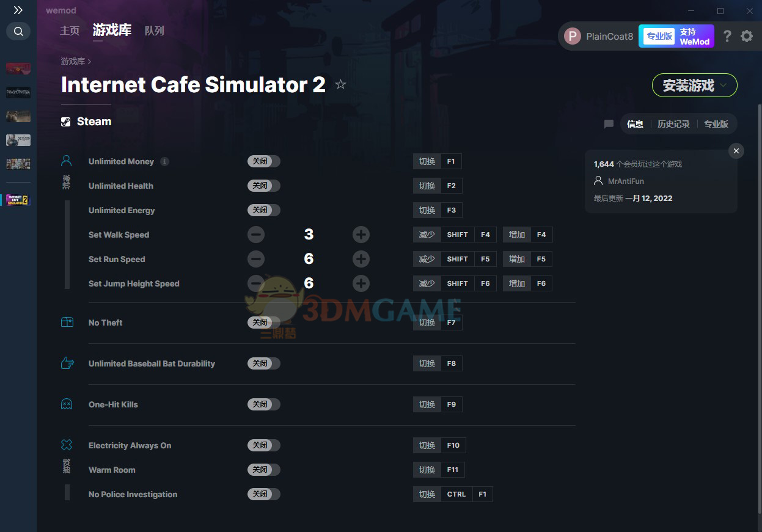
Task: Click the 安装游戏 button
Action: (695, 86)
